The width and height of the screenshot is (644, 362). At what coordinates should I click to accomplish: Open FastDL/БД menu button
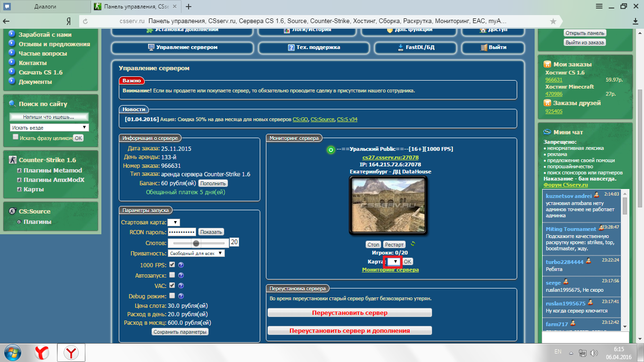(x=416, y=48)
